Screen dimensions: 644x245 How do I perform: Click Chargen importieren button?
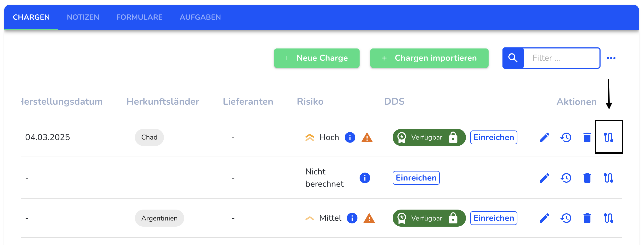pos(429,58)
